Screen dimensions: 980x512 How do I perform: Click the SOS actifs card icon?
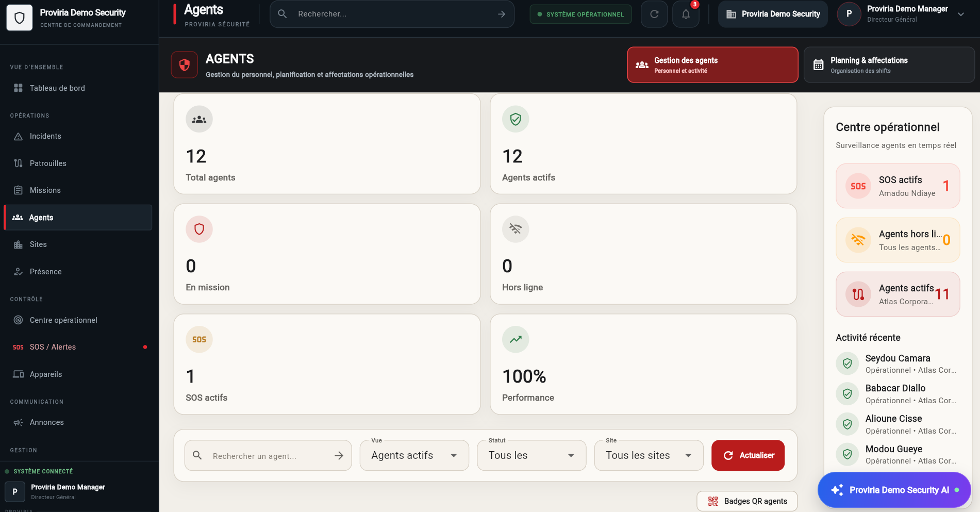[x=199, y=339]
